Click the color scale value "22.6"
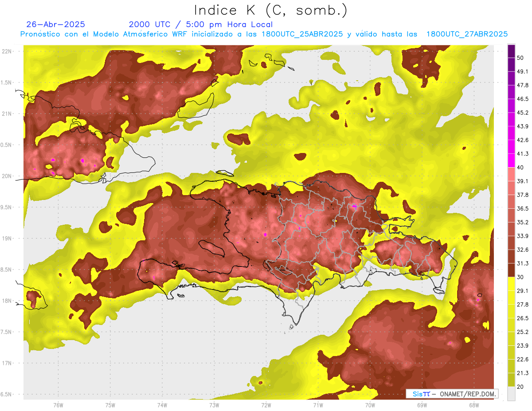This screenshot has width=532, height=411. (x=523, y=359)
